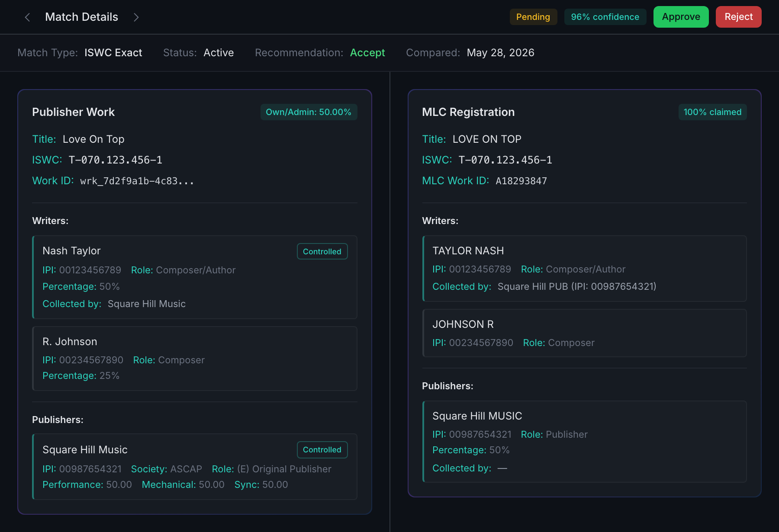Image resolution: width=779 pixels, height=532 pixels.
Task: Click the Accept recommendation value
Action: [367, 53]
